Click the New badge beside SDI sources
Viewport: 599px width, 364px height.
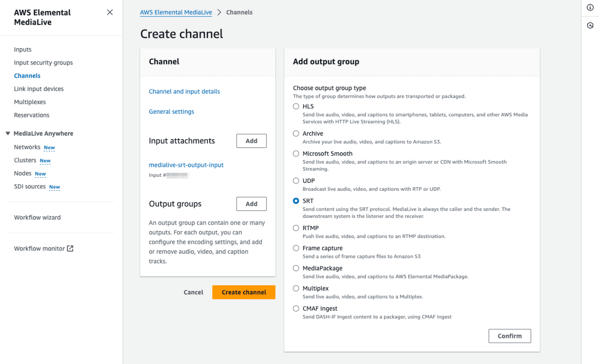click(55, 187)
